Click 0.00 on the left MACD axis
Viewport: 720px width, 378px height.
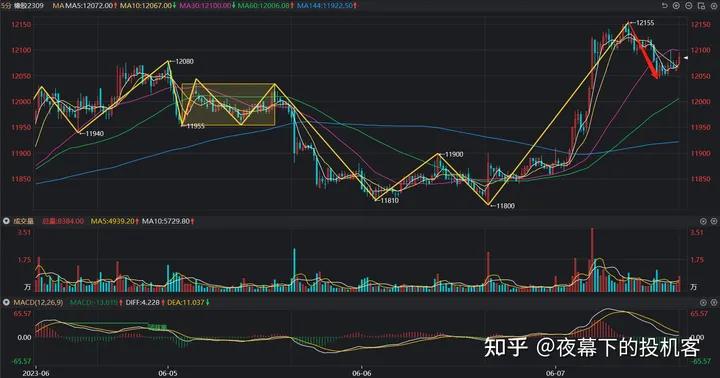tap(24, 337)
